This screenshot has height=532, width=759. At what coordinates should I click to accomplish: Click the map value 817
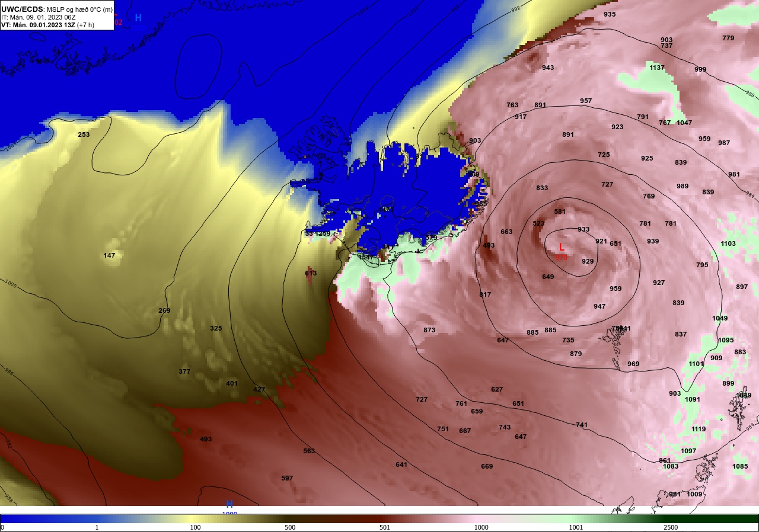pyautogui.click(x=485, y=294)
